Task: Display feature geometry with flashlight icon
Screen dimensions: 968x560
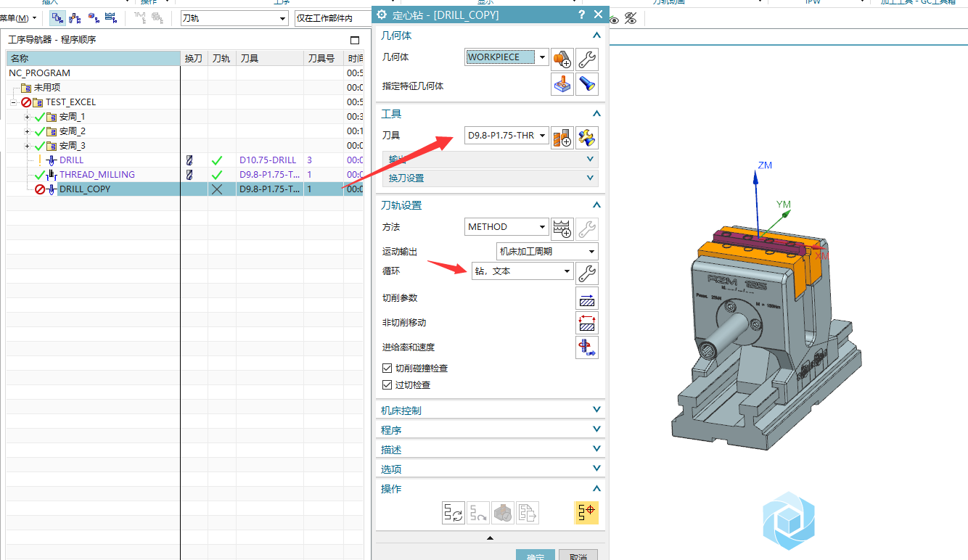Action: (x=587, y=85)
